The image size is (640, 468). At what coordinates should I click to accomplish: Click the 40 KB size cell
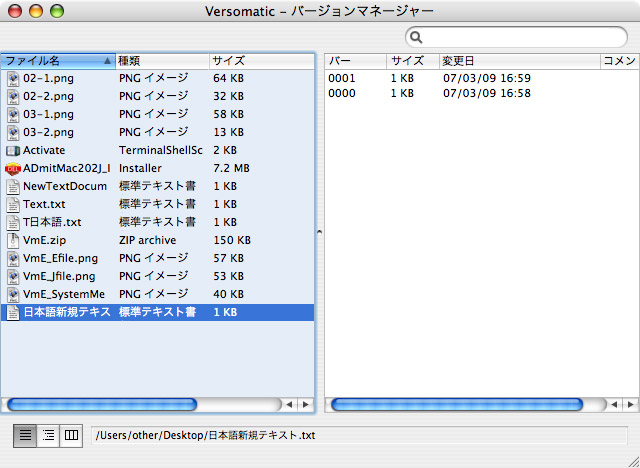click(228, 294)
